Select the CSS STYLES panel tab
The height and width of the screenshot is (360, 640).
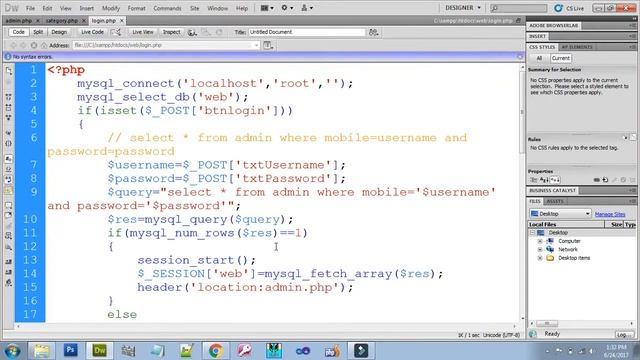[542, 47]
